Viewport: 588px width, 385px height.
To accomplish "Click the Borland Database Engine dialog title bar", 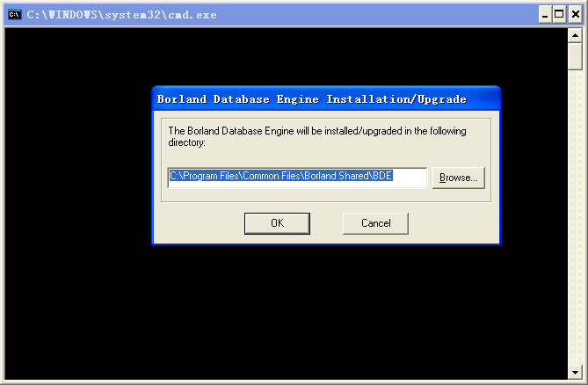I will 326,99.
